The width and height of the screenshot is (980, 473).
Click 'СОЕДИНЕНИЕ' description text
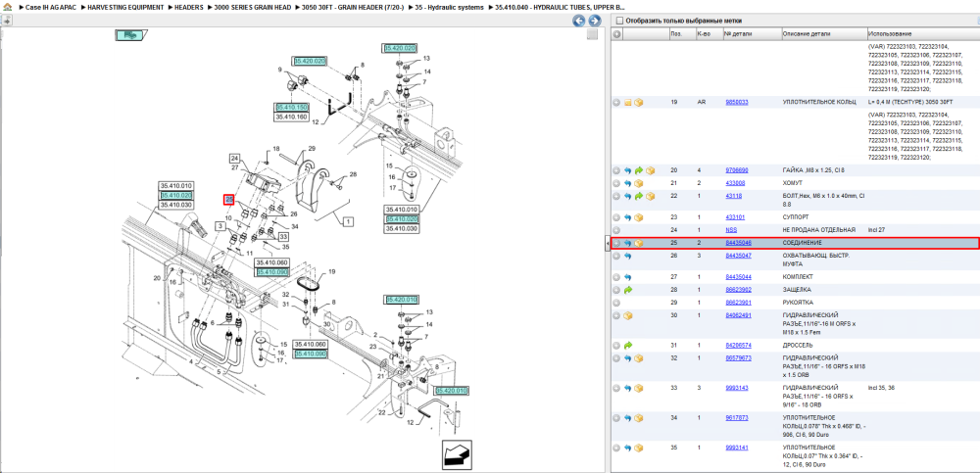click(x=803, y=243)
